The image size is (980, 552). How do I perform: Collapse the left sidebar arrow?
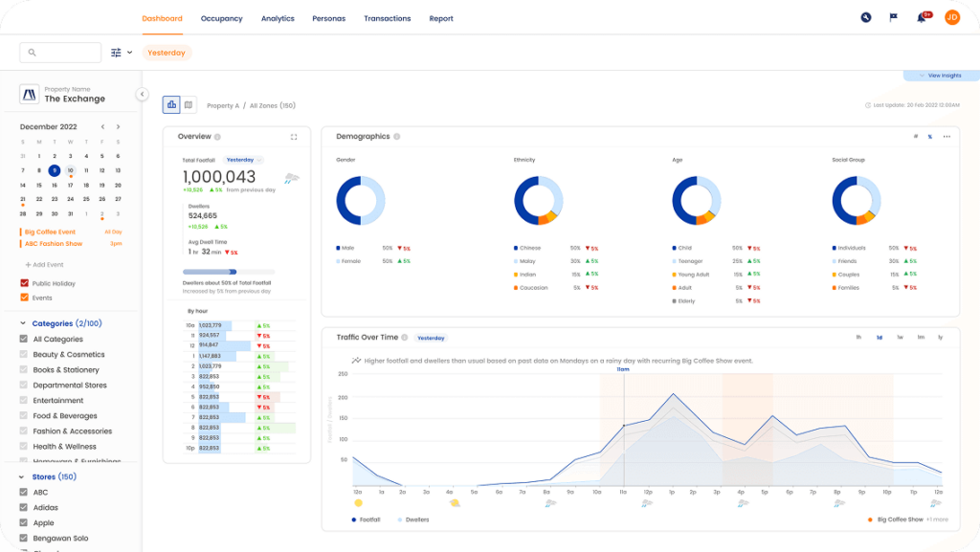pos(142,94)
